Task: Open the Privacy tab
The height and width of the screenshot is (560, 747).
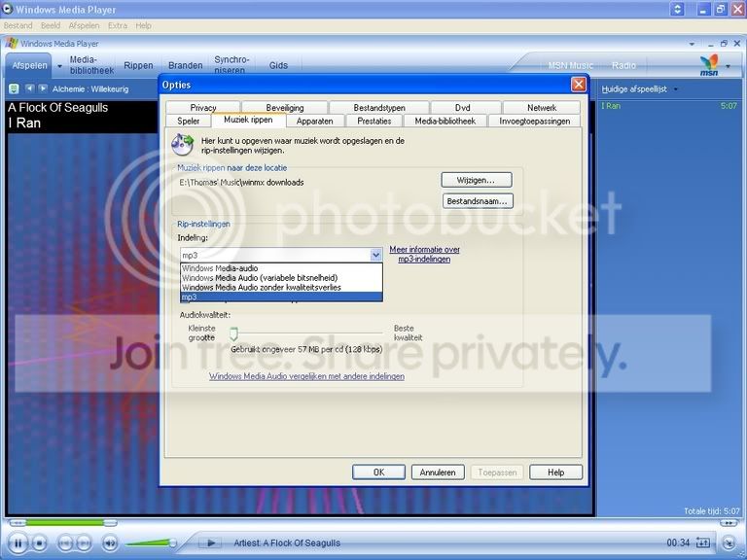Action: [203, 108]
